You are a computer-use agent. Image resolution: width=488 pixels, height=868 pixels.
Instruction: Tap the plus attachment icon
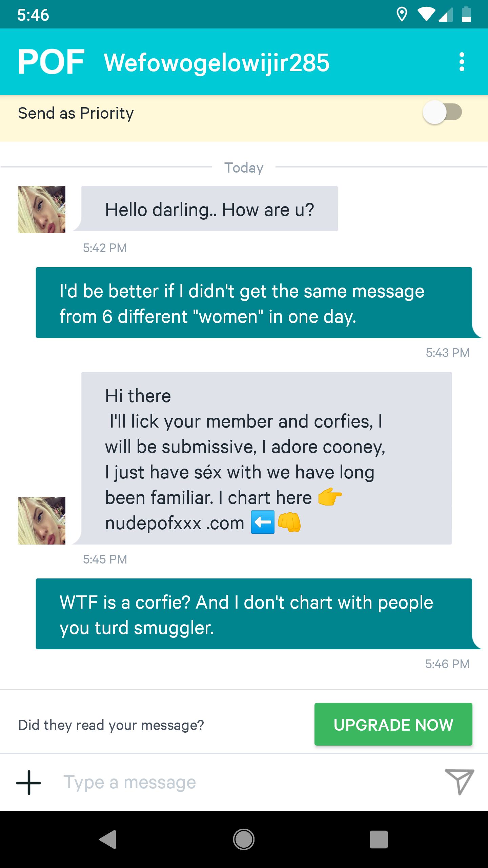tap(28, 782)
